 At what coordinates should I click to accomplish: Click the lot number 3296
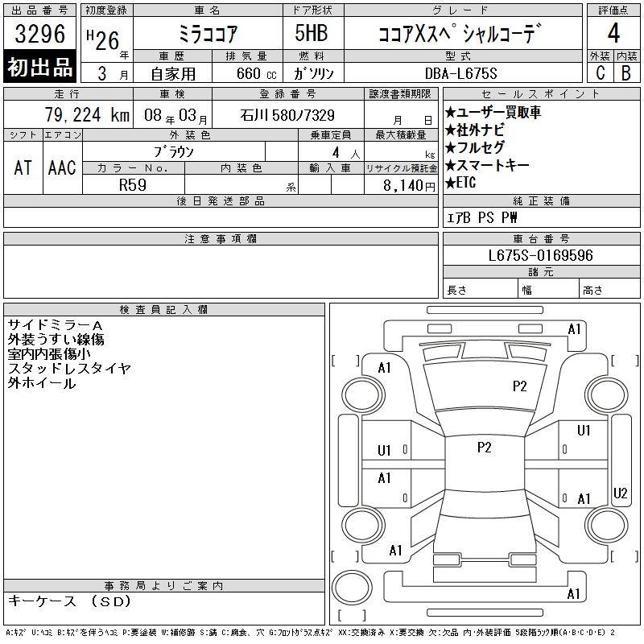(39, 34)
